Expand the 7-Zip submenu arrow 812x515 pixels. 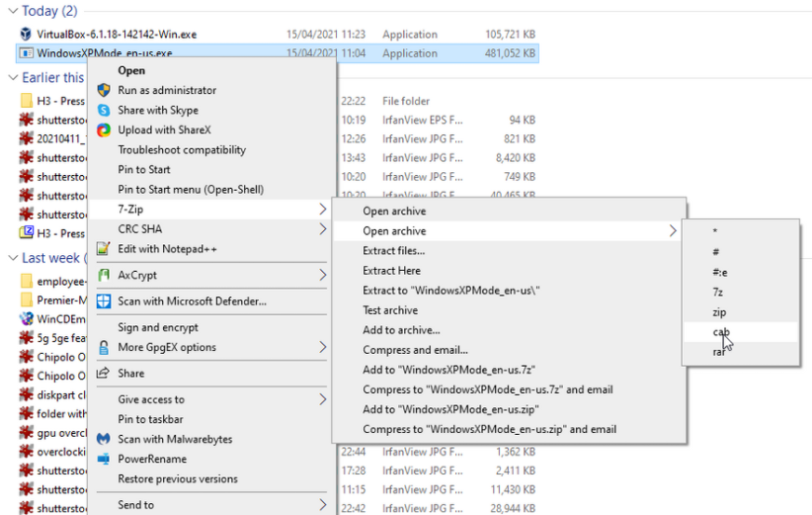(x=323, y=209)
